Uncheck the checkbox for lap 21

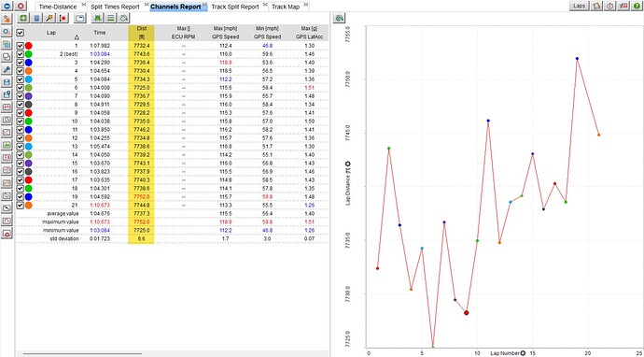click(x=21, y=205)
